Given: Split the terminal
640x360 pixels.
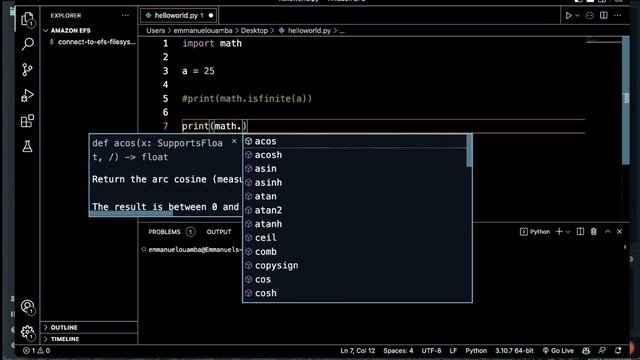Looking at the screenshot, I should [580, 232].
